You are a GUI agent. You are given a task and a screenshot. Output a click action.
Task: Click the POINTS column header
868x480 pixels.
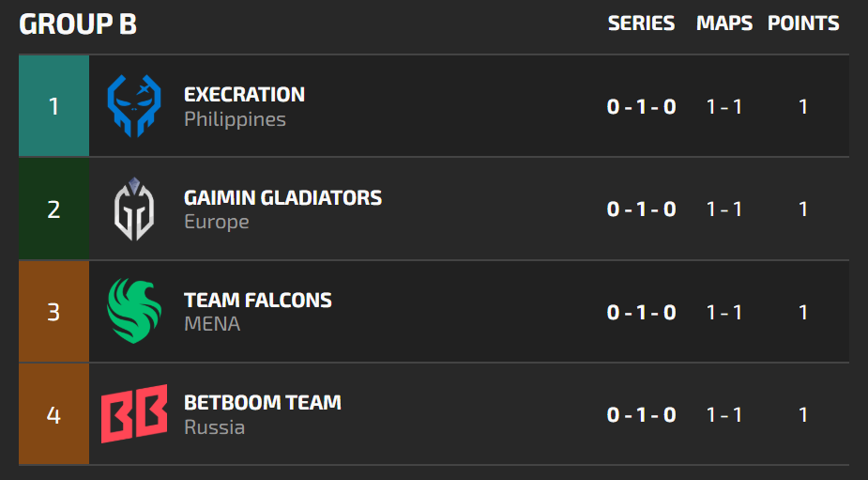pyautogui.click(x=803, y=23)
